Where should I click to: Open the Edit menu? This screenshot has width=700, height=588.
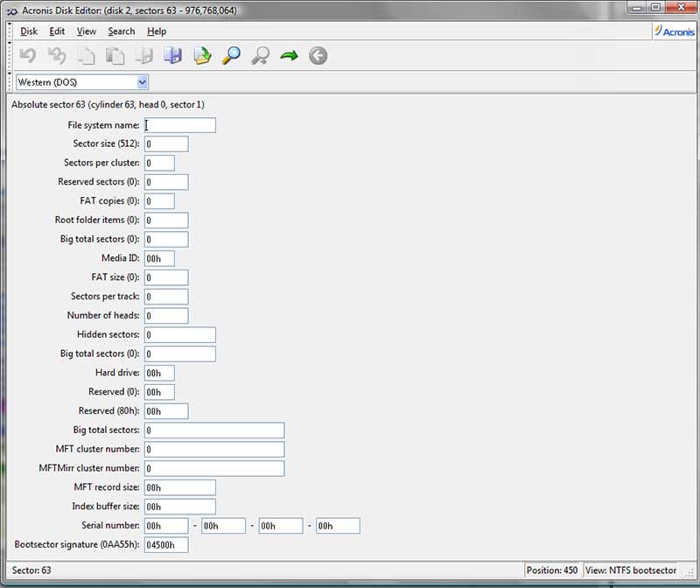(x=57, y=31)
